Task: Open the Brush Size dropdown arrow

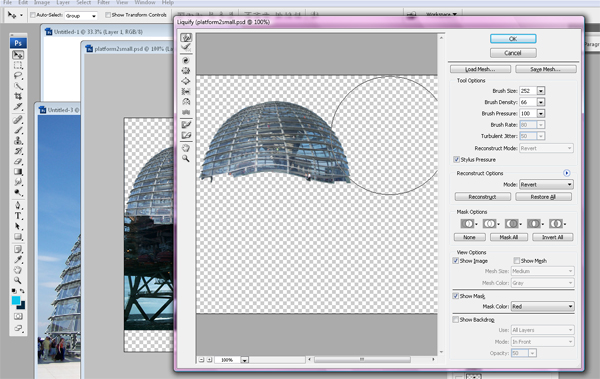Action: coord(541,91)
